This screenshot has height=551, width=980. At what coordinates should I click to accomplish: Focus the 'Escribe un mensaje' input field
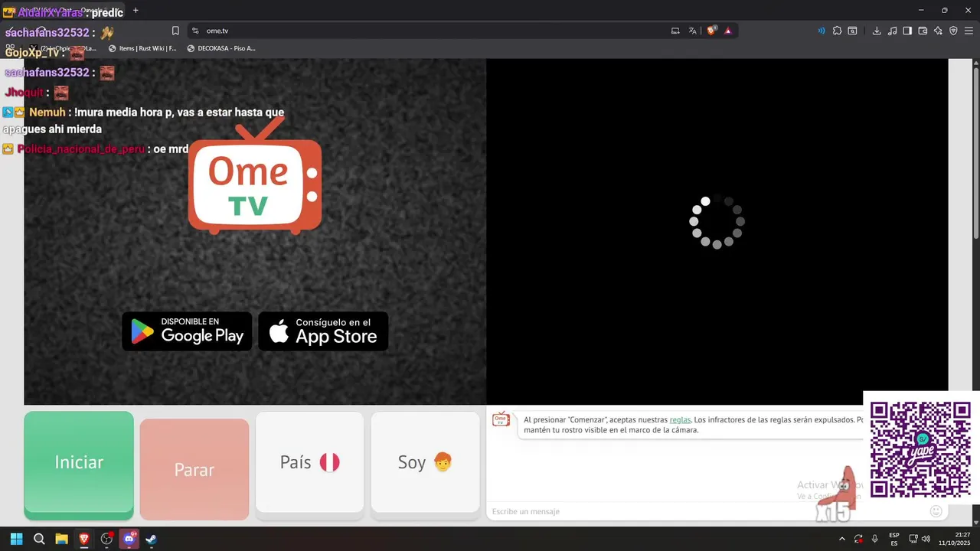(x=704, y=511)
